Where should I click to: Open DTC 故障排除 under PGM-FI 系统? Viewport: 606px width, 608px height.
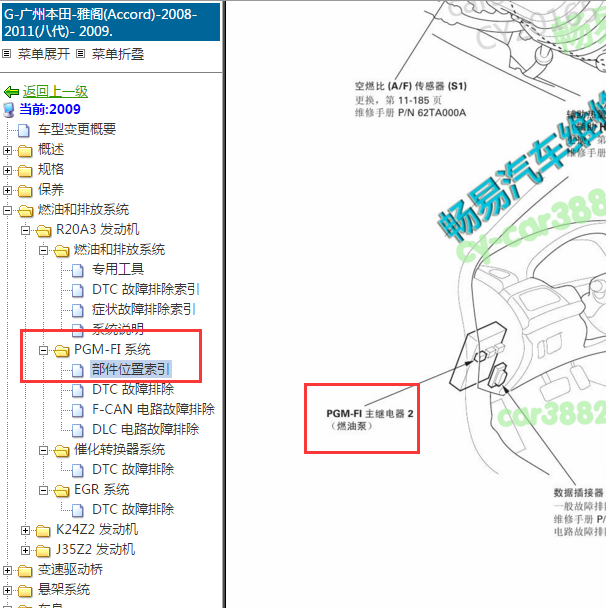click(x=133, y=389)
